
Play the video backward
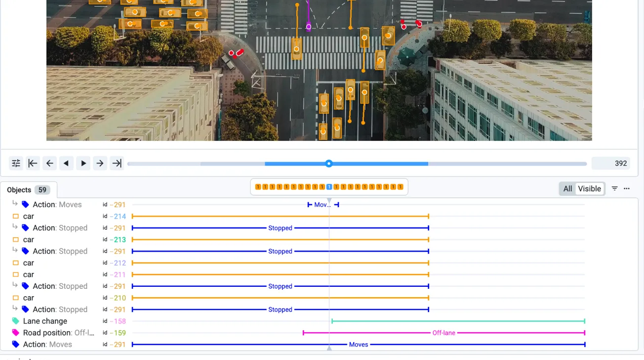click(67, 163)
